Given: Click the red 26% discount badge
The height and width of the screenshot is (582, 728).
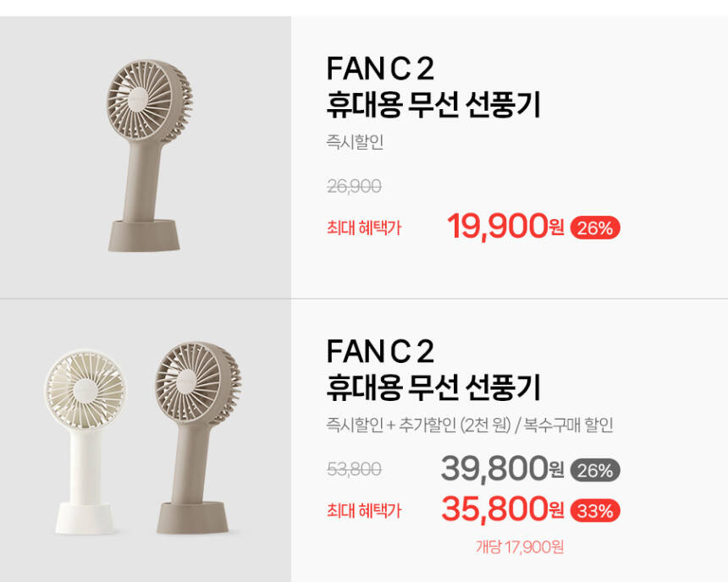Looking at the screenshot, I should tap(595, 228).
